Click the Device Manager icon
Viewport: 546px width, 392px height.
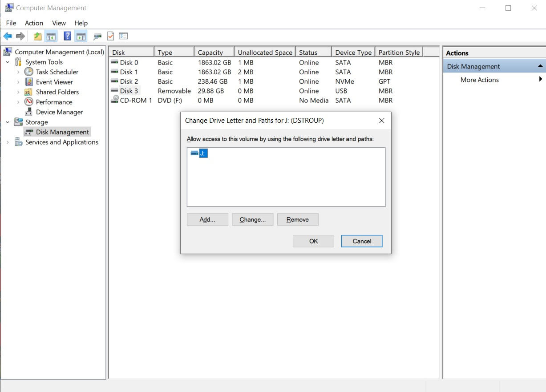pyautogui.click(x=29, y=112)
